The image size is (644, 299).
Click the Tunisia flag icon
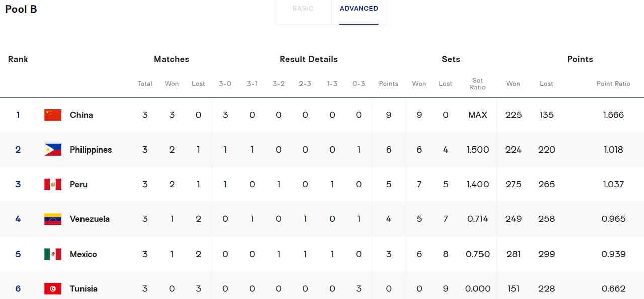pos(53,289)
